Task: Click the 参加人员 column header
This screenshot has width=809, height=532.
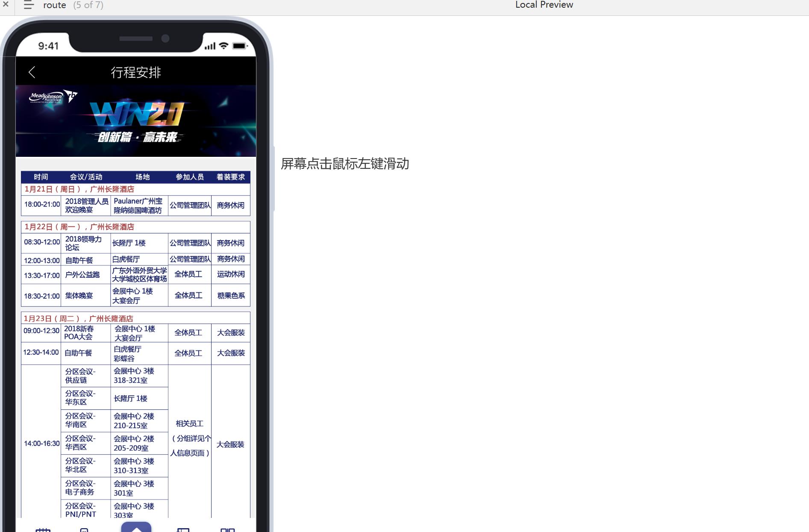Action: point(190,177)
